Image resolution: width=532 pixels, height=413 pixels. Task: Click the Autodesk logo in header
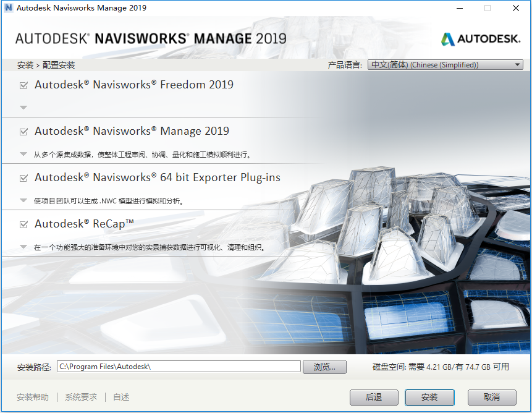481,39
